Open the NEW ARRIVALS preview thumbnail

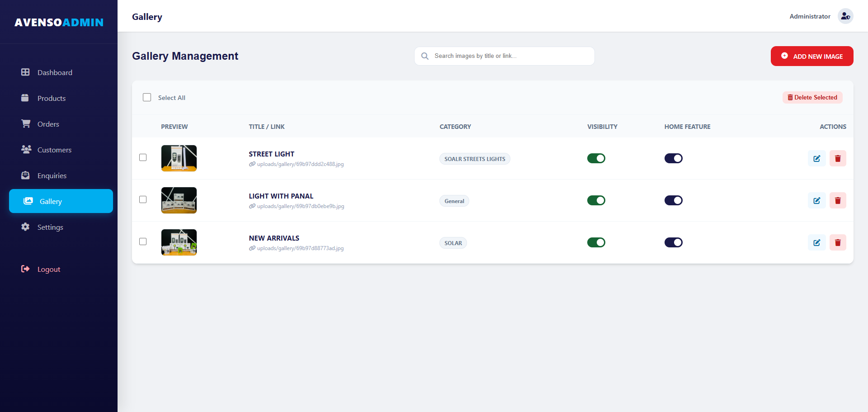179,242
